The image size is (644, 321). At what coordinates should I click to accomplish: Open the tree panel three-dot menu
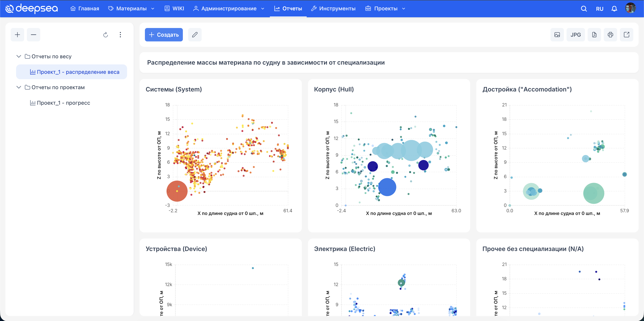(x=120, y=35)
